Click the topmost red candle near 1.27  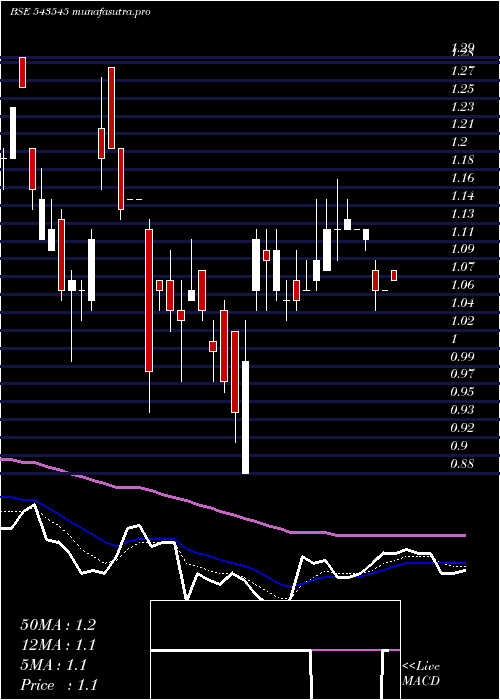click(x=22, y=72)
